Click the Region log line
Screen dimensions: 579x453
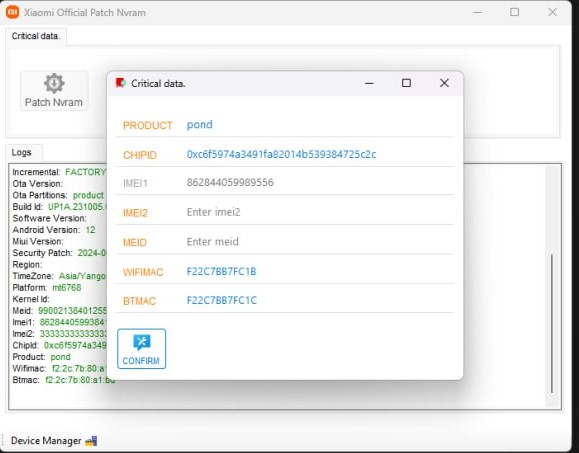[x=27, y=265]
